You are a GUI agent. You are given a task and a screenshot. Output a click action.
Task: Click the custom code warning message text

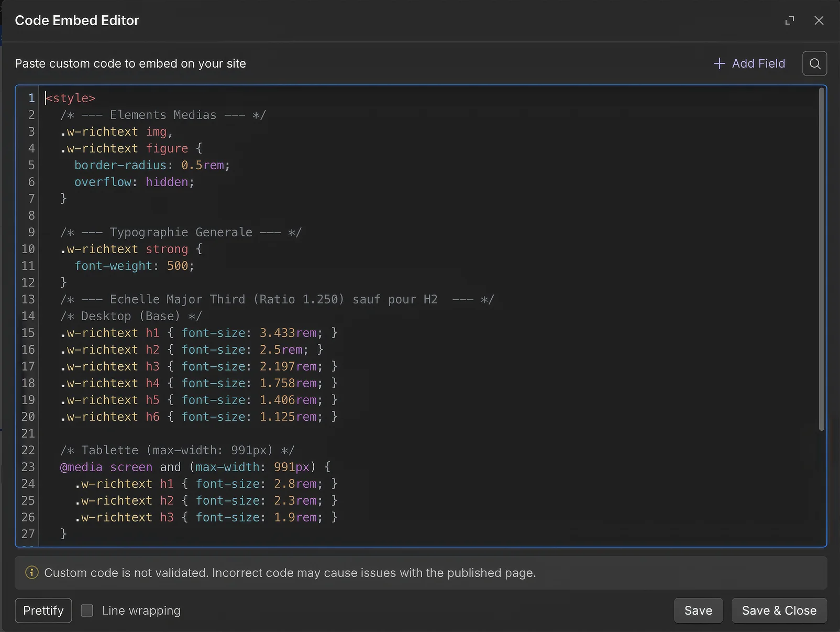coord(290,573)
